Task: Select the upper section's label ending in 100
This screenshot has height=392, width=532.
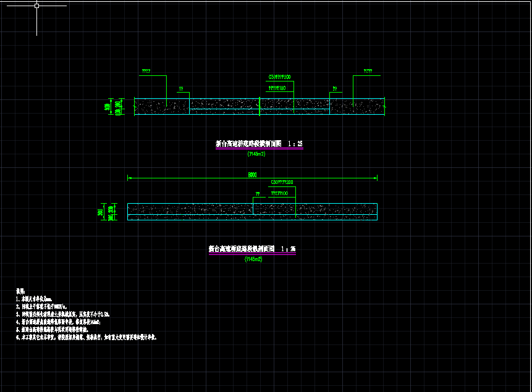Action: click(277, 88)
